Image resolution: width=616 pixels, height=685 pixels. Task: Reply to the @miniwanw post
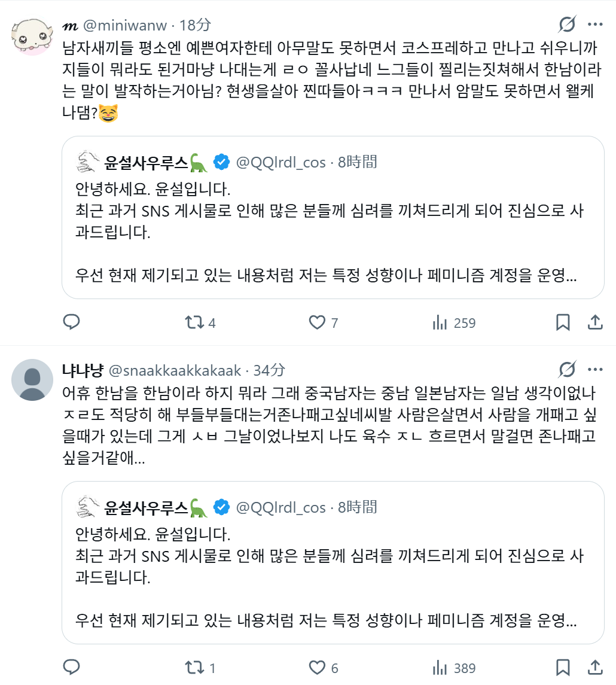72,322
